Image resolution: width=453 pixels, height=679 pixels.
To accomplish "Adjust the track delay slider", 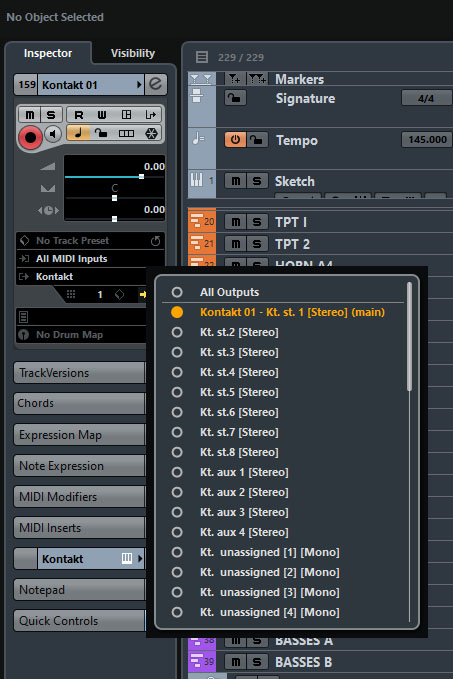I will pos(114,219).
